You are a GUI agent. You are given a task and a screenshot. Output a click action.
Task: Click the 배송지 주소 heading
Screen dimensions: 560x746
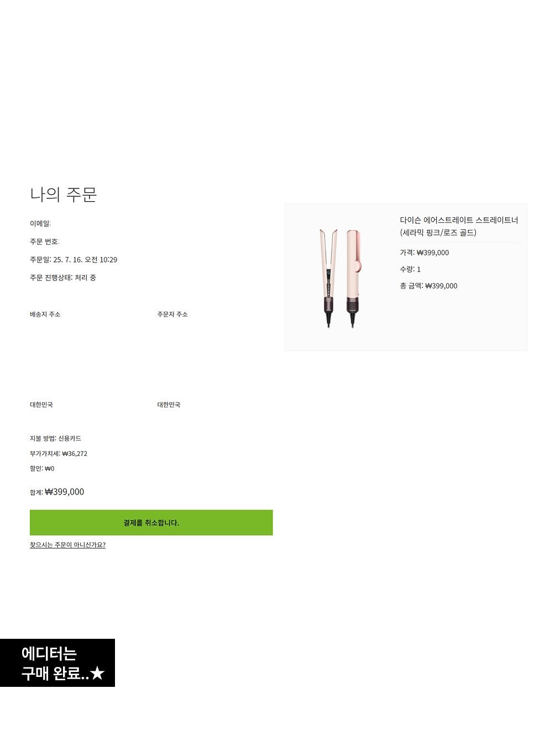coord(45,314)
